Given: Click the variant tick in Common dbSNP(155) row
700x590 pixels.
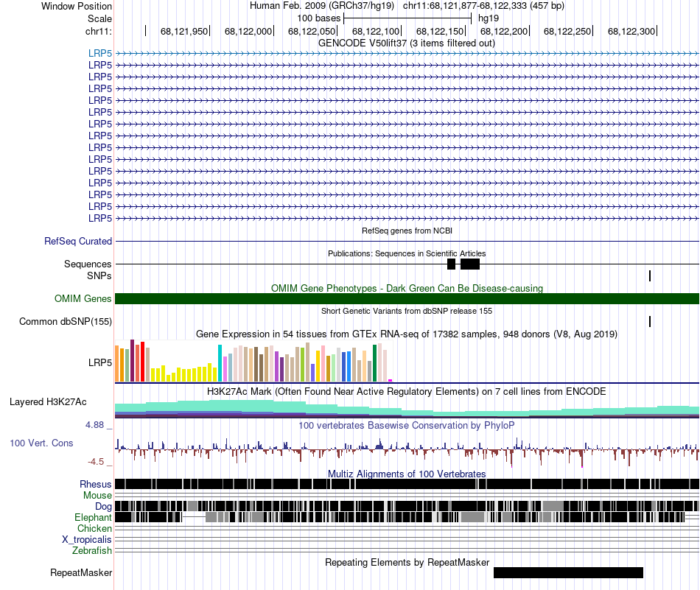Looking at the screenshot, I should (650, 321).
